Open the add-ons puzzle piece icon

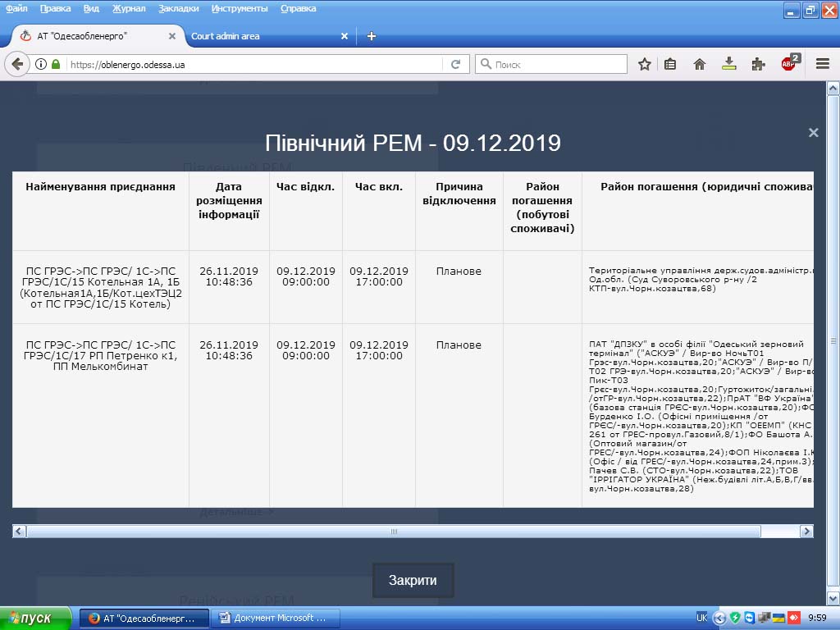(x=759, y=64)
